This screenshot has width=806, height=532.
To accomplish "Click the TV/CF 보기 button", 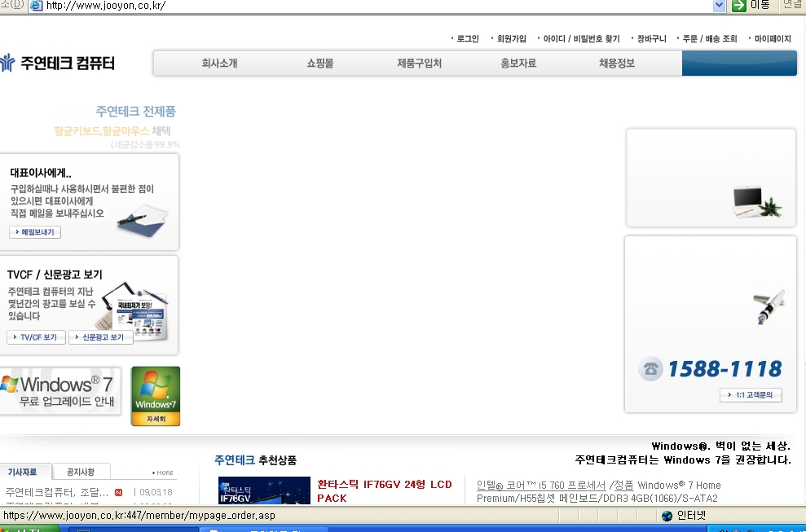I will coord(36,337).
